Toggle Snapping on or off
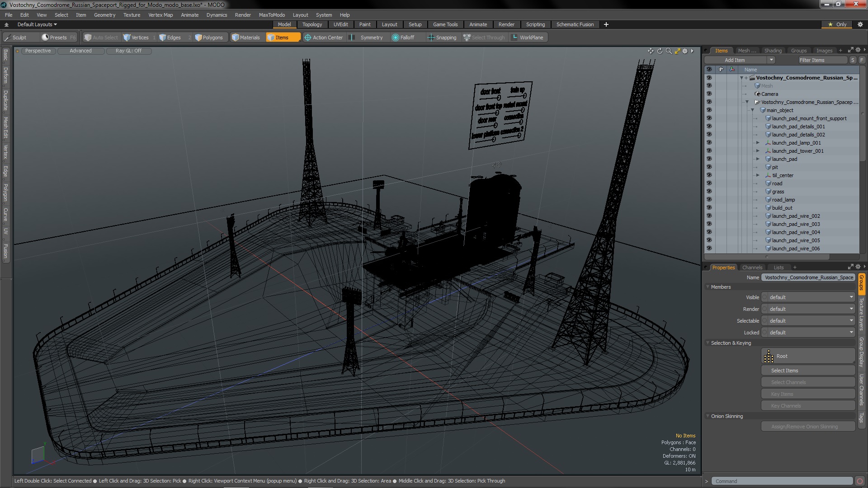This screenshot has height=488, width=868. coord(442,38)
